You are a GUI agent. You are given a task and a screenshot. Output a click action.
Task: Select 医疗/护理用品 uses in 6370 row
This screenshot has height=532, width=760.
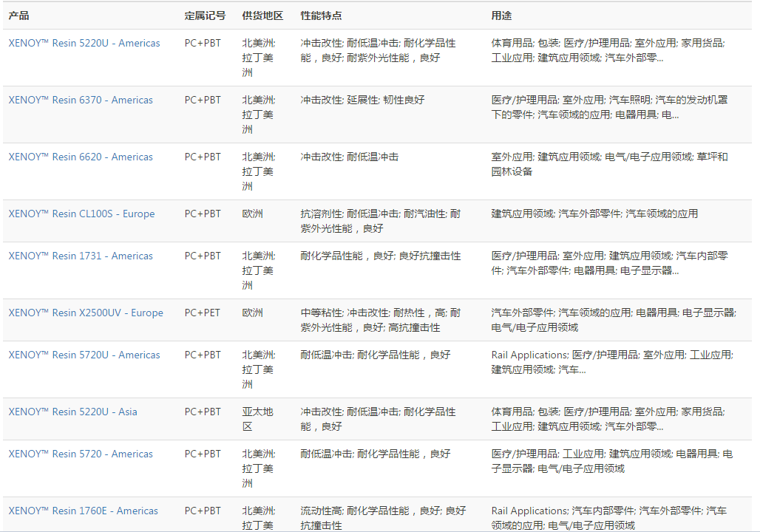pyautogui.click(x=610, y=108)
